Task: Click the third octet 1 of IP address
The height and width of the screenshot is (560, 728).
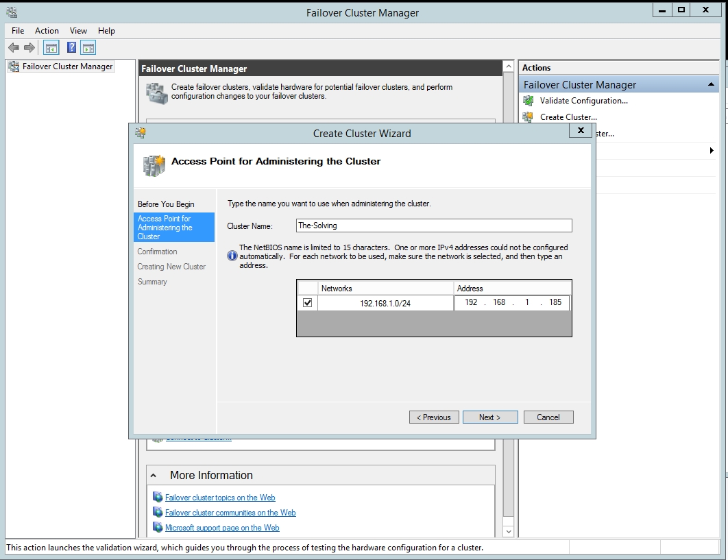Action: click(x=527, y=302)
